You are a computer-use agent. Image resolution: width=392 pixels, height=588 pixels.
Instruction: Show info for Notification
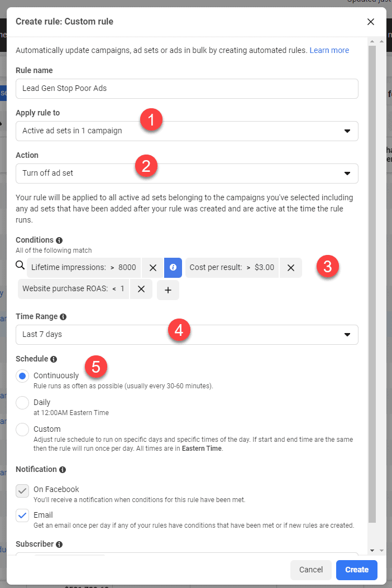click(x=63, y=470)
